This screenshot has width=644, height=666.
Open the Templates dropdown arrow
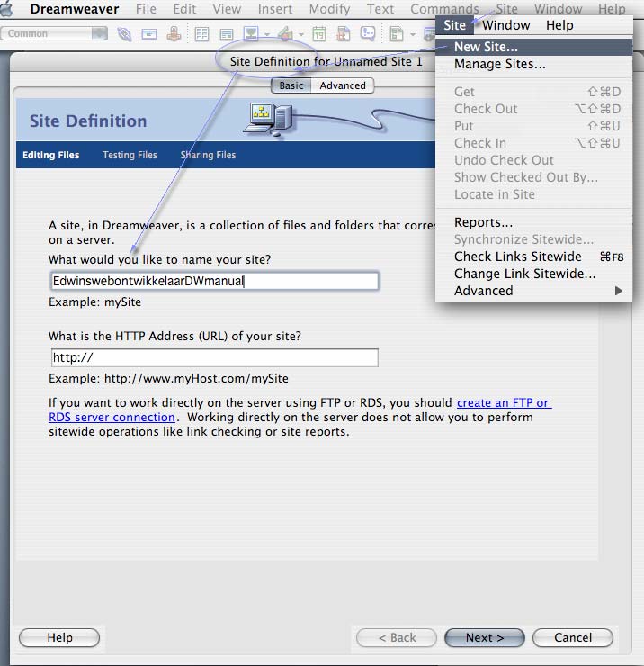pos(412,34)
